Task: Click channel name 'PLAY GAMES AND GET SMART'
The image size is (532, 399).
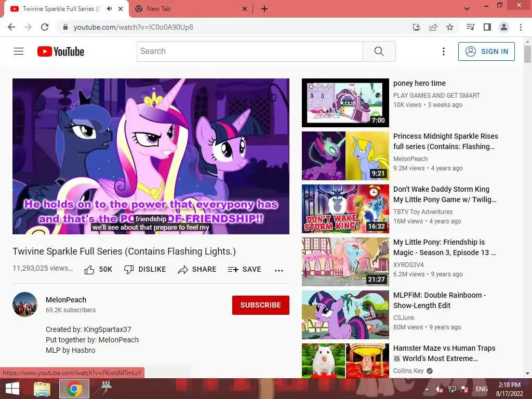Action: [436, 96]
